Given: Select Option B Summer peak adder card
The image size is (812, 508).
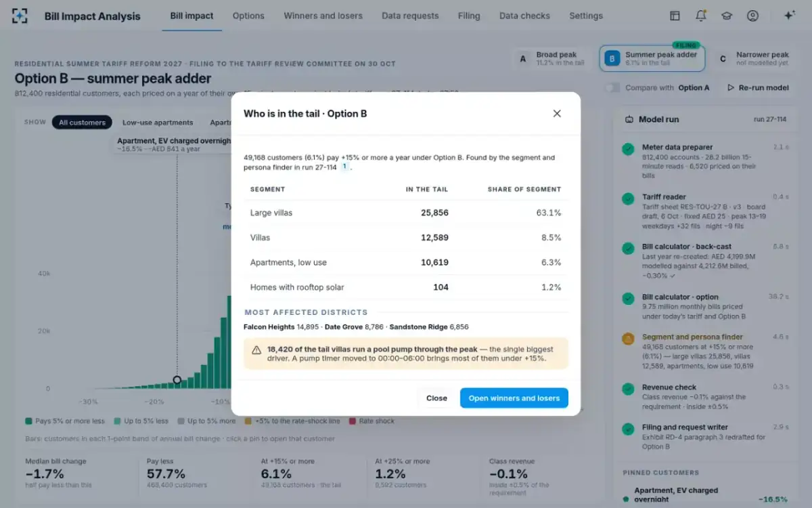Looking at the screenshot, I should (x=652, y=59).
